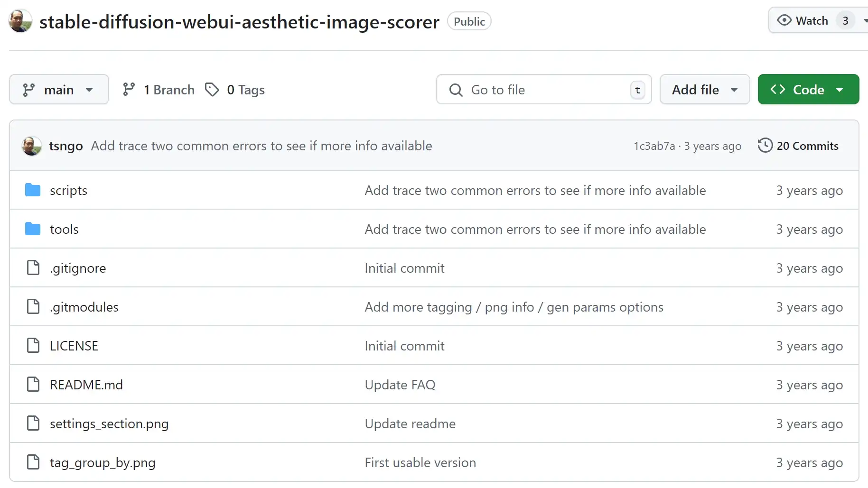Image resolution: width=868 pixels, height=488 pixels.
Task: Click the code brackets icon on Code button
Action: point(778,89)
